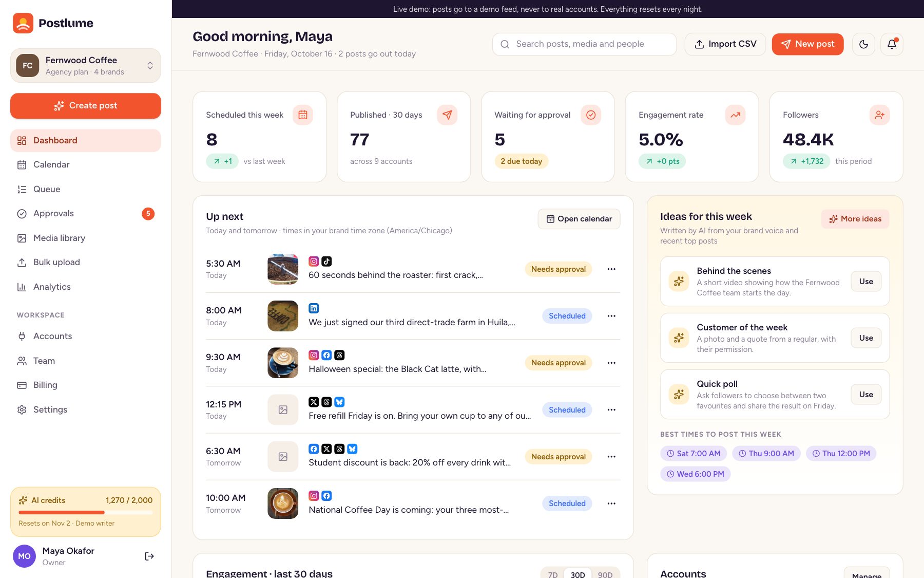This screenshot has height=578, width=924.
Task: Select the 30D engagement range
Action: pyautogui.click(x=577, y=574)
